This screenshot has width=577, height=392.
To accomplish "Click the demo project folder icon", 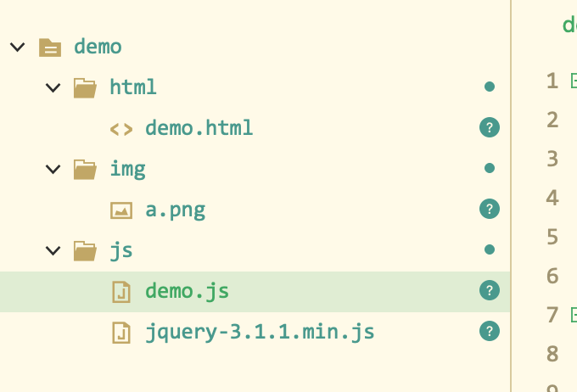I will pos(50,48).
